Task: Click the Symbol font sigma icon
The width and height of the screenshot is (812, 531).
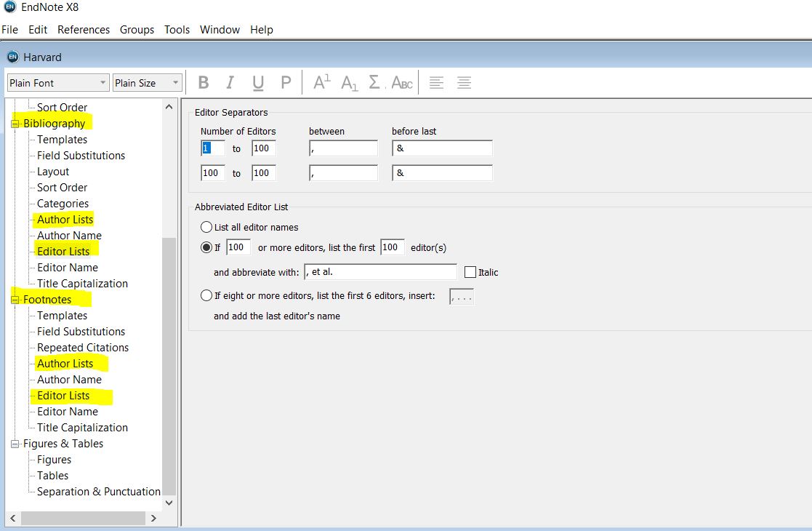Action: [374, 82]
